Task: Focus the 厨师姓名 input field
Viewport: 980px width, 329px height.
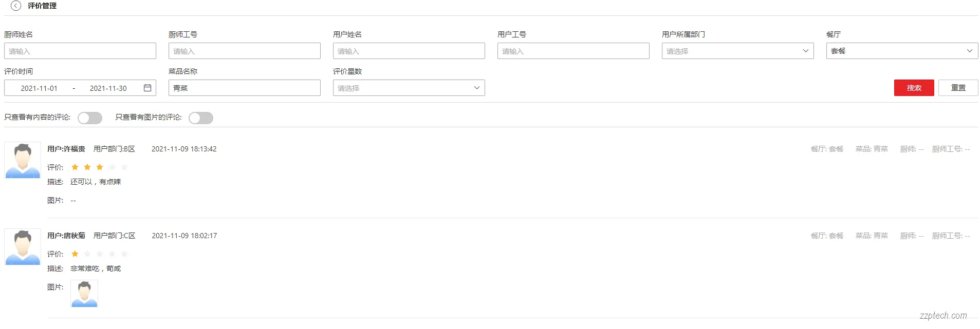Action: (80, 51)
